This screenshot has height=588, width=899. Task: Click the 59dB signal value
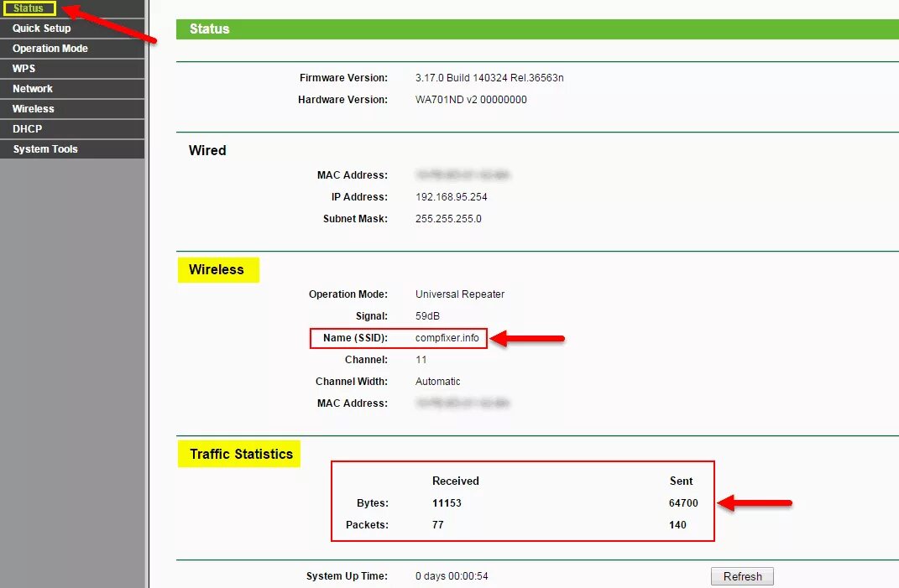(x=427, y=315)
